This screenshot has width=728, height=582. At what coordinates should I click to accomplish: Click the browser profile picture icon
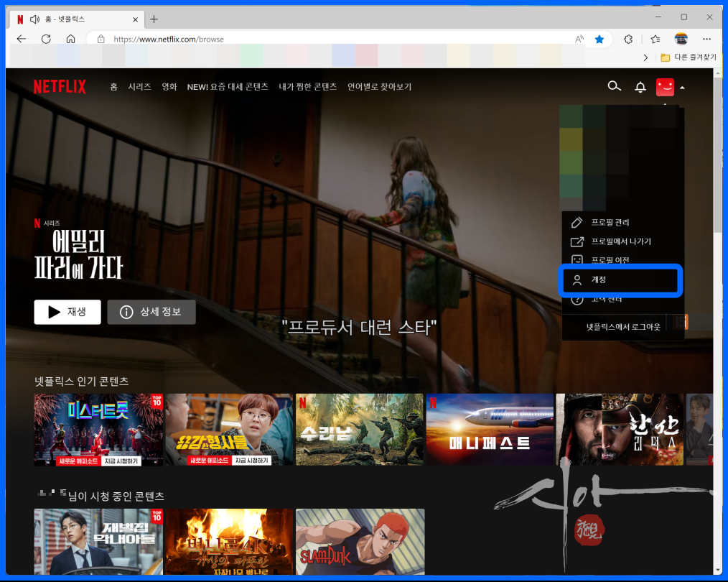[x=681, y=40]
